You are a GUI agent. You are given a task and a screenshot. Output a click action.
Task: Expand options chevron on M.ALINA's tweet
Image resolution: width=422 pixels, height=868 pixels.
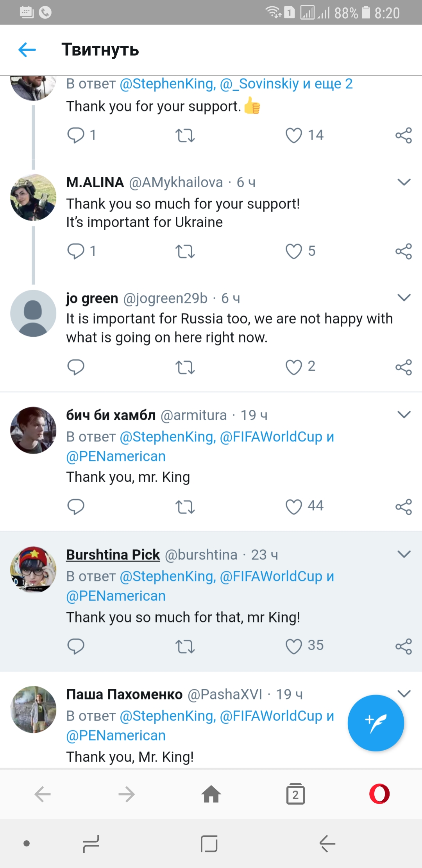tap(404, 182)
